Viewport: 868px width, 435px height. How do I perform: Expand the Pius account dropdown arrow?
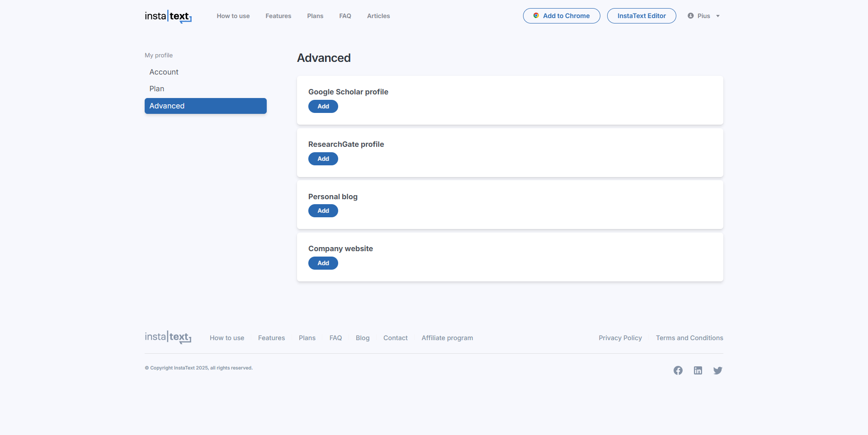[717, 16]
